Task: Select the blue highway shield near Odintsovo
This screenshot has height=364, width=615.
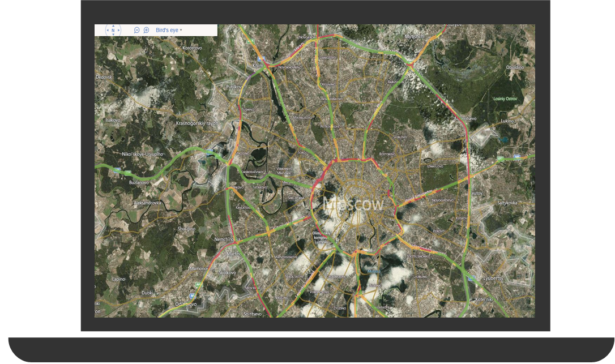Action: point(191,296)
